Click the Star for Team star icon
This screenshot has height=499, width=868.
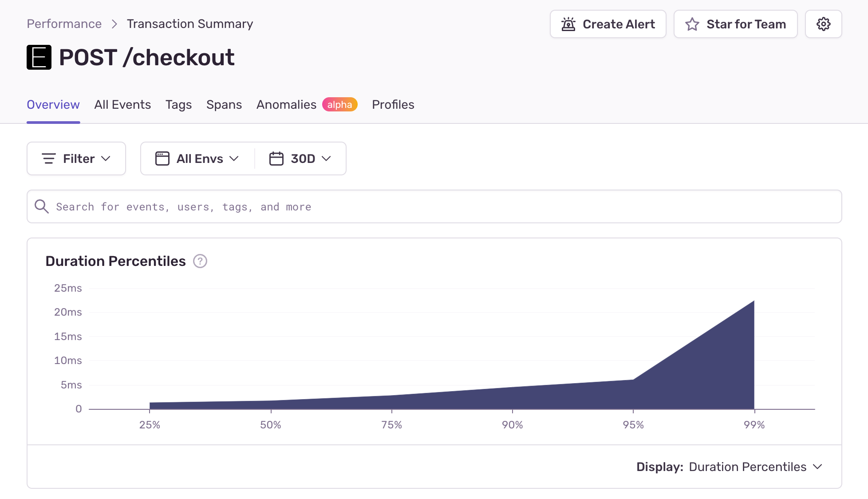pyautogui.click(x=692, y=24)
